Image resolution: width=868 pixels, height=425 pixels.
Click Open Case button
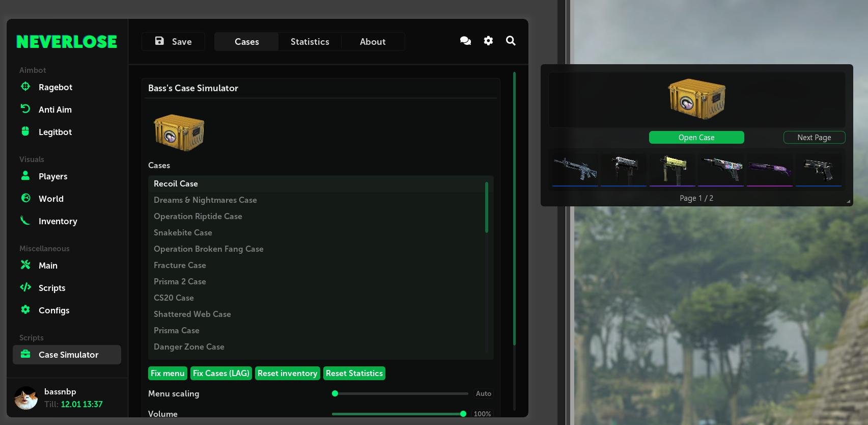696,138
